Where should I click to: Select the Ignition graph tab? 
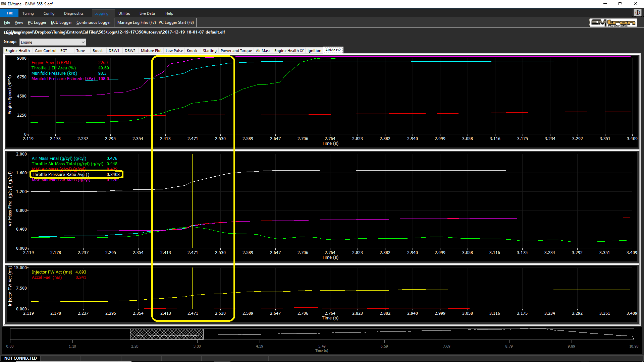click(314, 51)
